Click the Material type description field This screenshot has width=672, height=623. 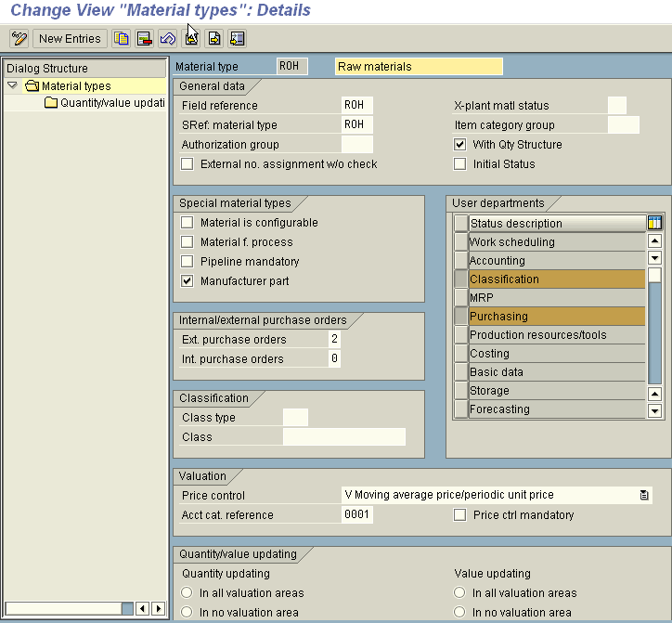[419, 67]
